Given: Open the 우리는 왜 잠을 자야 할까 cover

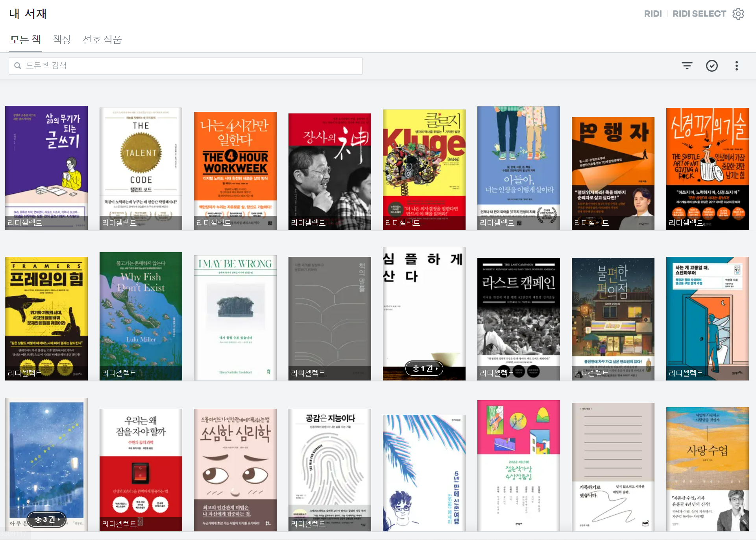Looking at the screenshot, I should point(141,470).
